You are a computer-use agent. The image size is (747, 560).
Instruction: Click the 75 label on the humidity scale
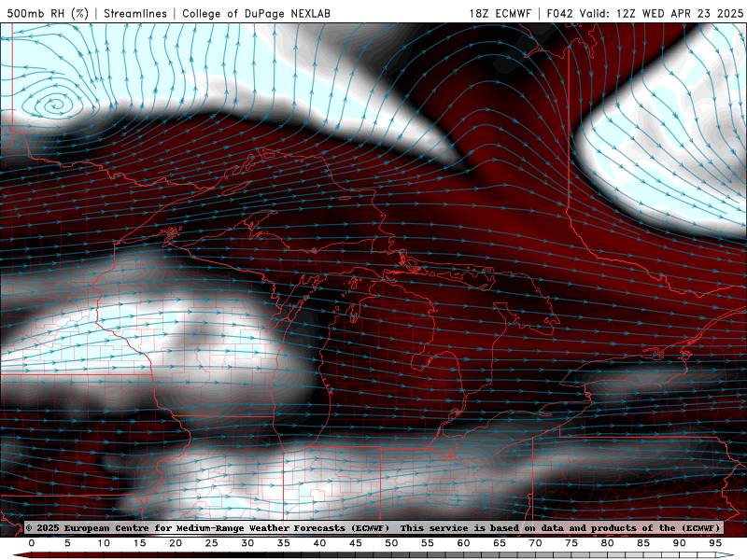pos(571,543)
